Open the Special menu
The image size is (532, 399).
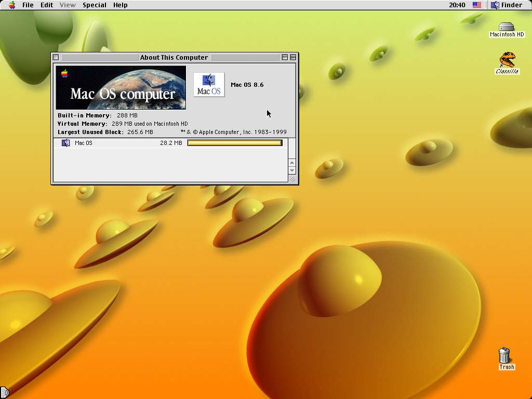(95, 5)
